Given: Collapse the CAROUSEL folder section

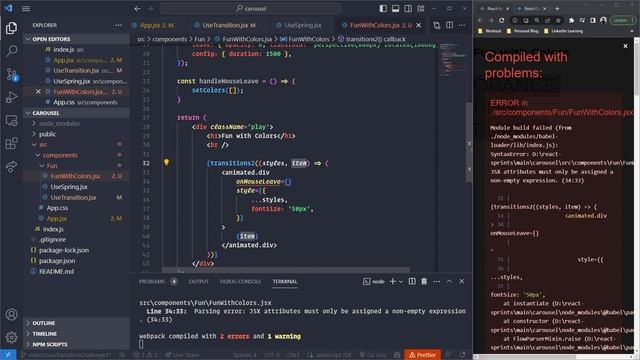Looking at the screenshot, I should coord(76,113).
